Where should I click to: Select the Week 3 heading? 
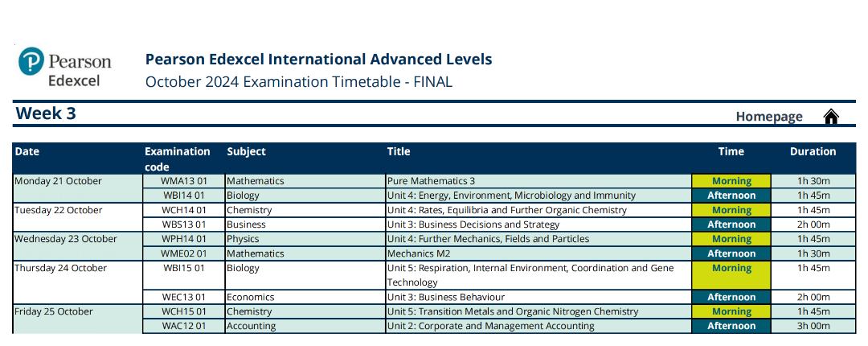click(46, 113)
